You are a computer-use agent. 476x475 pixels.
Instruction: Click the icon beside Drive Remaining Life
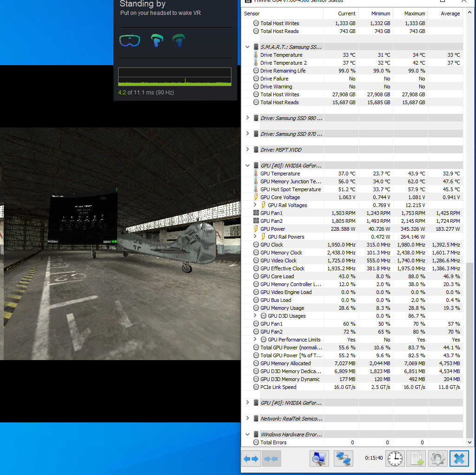256,71
